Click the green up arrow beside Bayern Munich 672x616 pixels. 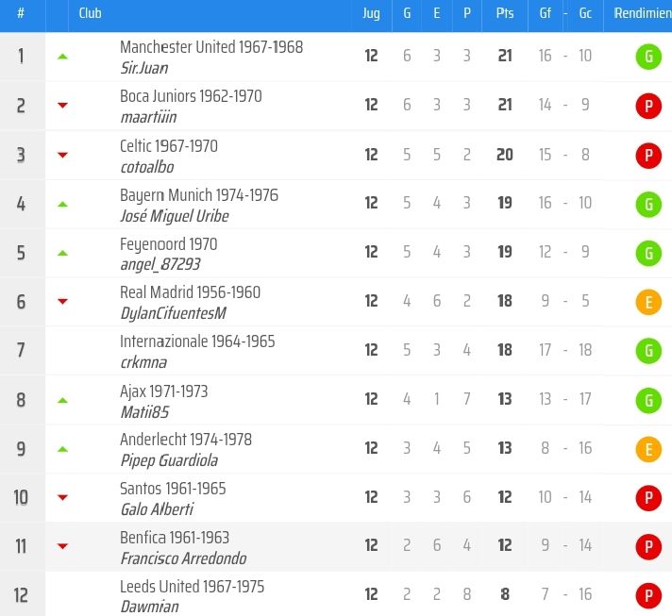(x=63, y=204)
